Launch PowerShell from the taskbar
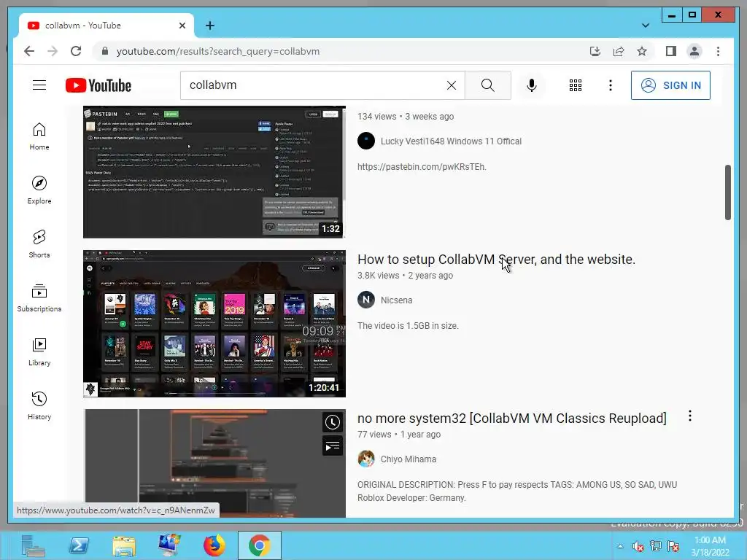 click(x=79, y=545)
